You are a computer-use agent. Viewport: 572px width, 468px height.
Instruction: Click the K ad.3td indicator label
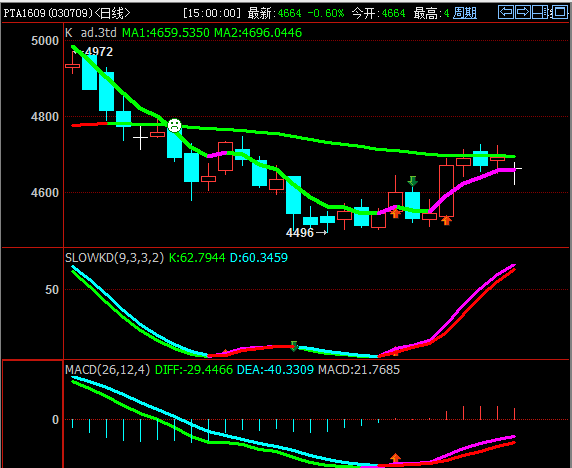click(91, 33)
